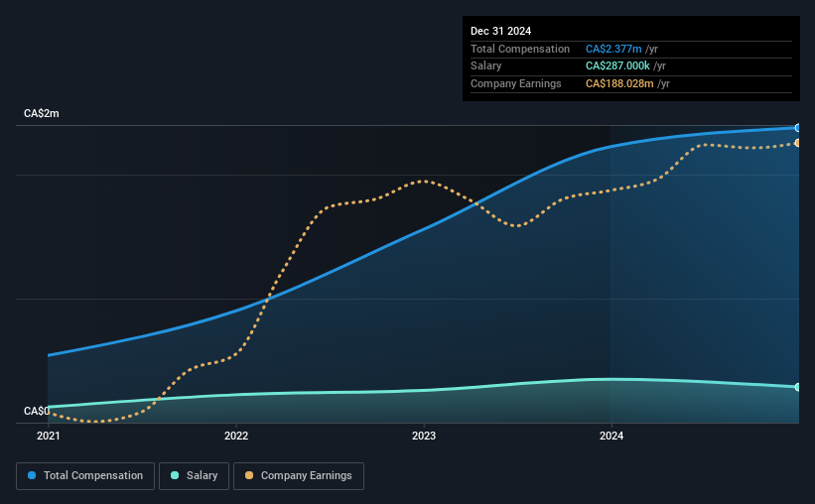Click the CA$2.377m total compensation value
The height and width of the screenshot is (504, 815).
click(x=613, y=49)
